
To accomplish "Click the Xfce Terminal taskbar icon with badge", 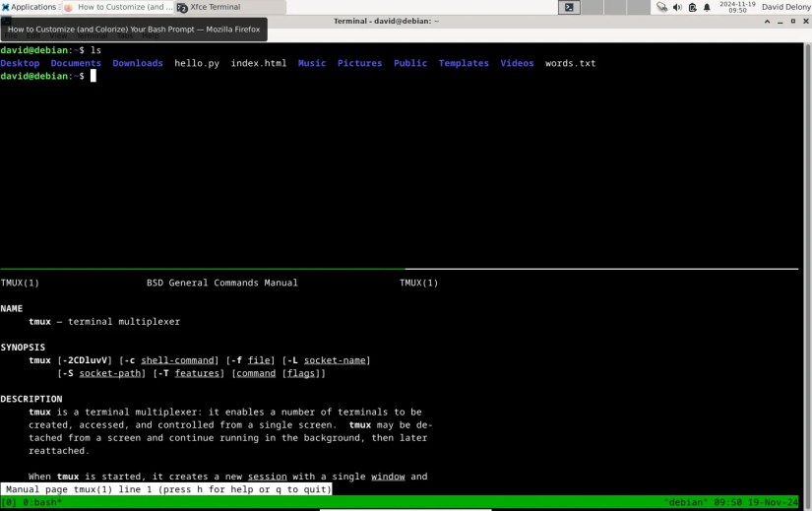I will (x=182, y=7).
